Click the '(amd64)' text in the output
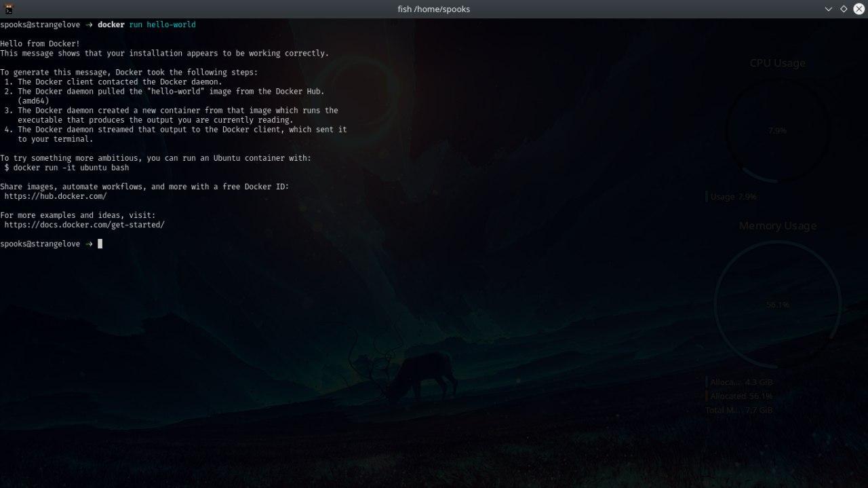The width and height of the screenshot is (868, 488). 33,100
